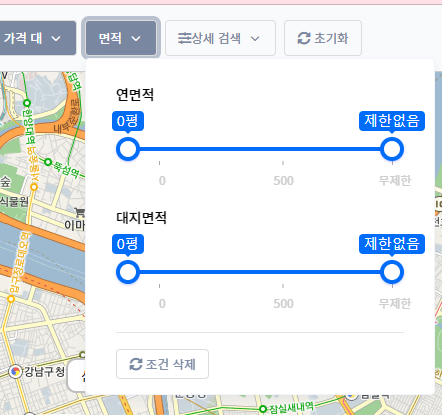Click the 제한없음 label above 연면적 slider
This screenshot has width=442, height=415.
[392, 121]
